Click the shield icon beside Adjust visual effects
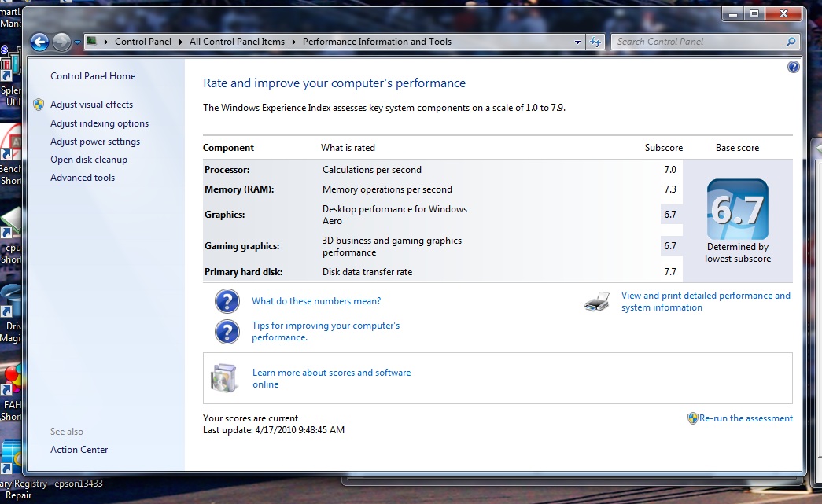The height and width of the screenshot is (504, 822). 39,105
